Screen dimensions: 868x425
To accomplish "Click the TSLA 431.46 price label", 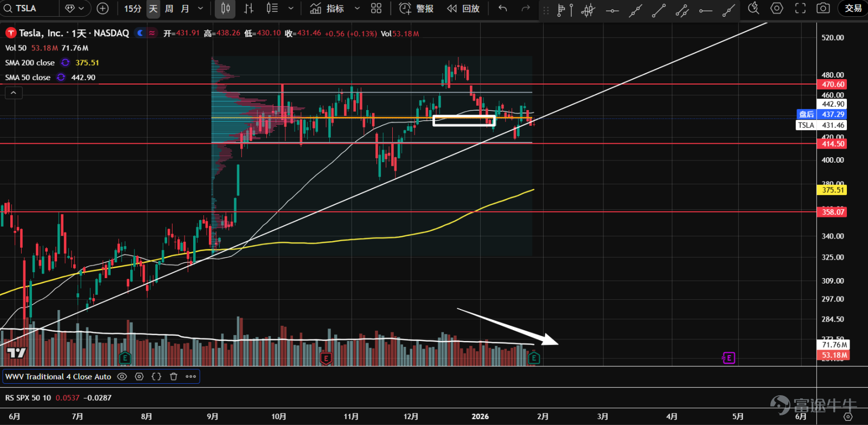I will [x=821, y=125].
